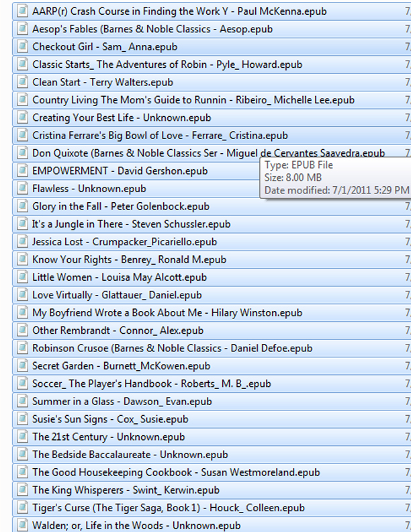Image resolution: width=411 pixels, height=532 pixels.
Task: Select Classic Starts Robin - Pyle_ Howard.epub name
Action: pyautogui.click(x=167, y=64)
